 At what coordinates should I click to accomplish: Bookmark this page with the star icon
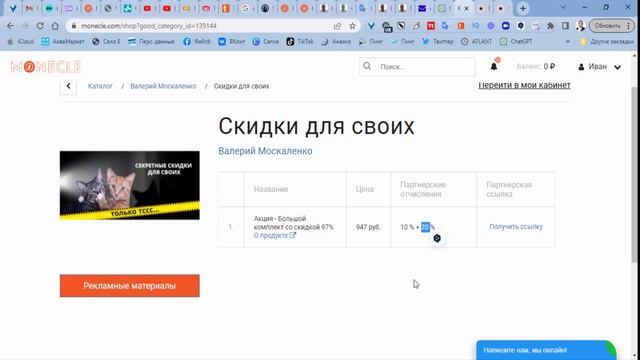(352, 26)
